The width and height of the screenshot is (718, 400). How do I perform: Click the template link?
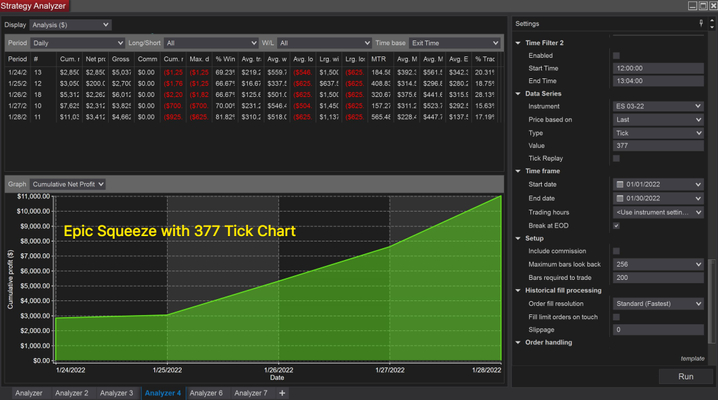[x=692, y=358]
